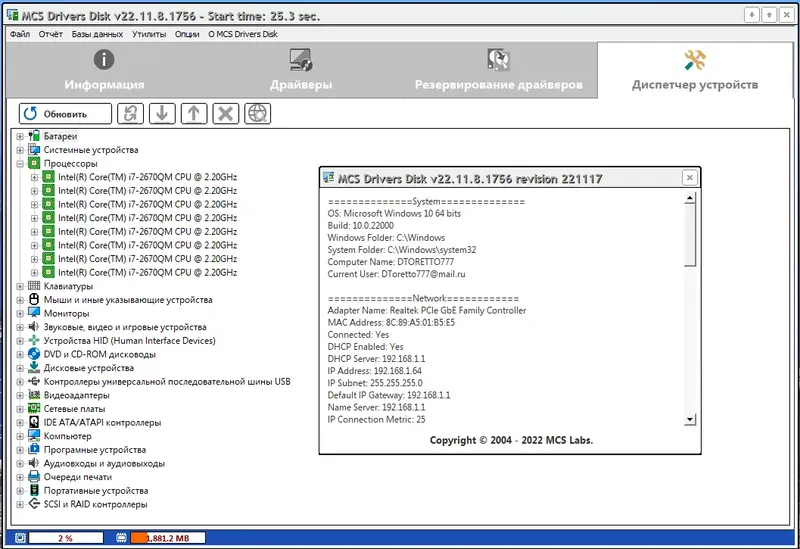This screenshot has width=800, height=549.
Task: Click the up arrow toolbar icon
Action: (194, 113)
